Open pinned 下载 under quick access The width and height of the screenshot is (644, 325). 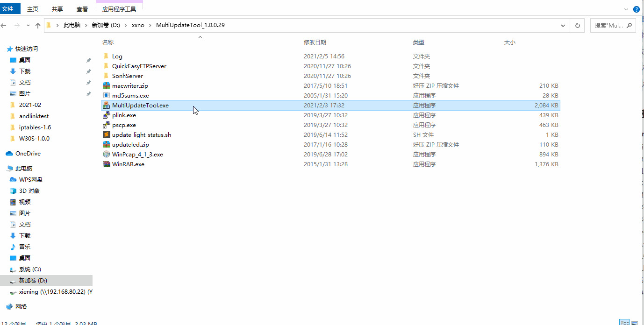tap(25, 71)
